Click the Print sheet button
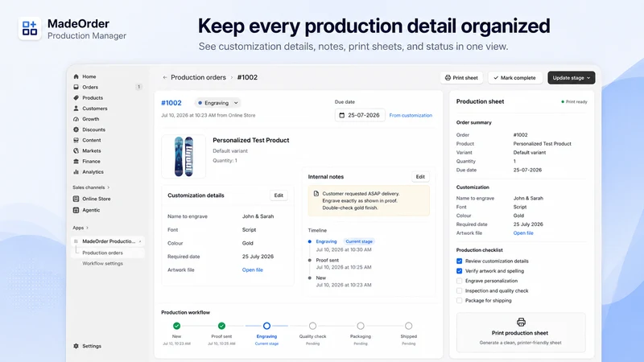 (461, 77)
